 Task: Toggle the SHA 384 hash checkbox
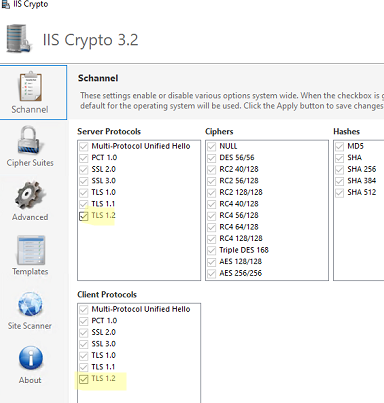pos(340,181)
